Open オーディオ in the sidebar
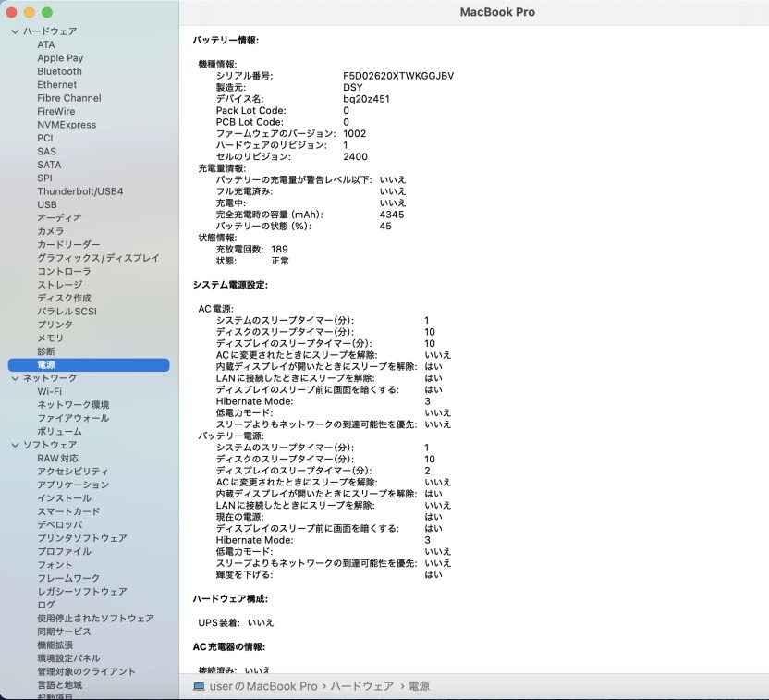Viewport: 769px width, 700px height. (x=60, y=218)
